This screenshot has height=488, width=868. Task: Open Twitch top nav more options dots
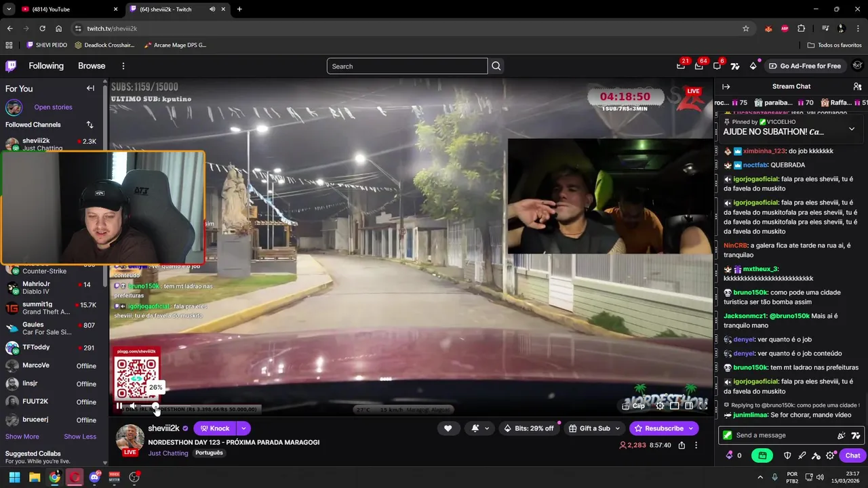tap(123, 66)
